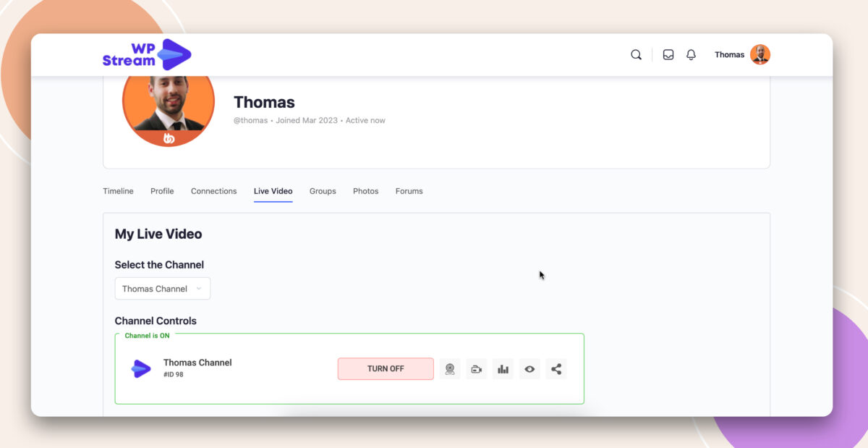
Task: Click the webcam broadcast icon
Action: click(450, 369)
